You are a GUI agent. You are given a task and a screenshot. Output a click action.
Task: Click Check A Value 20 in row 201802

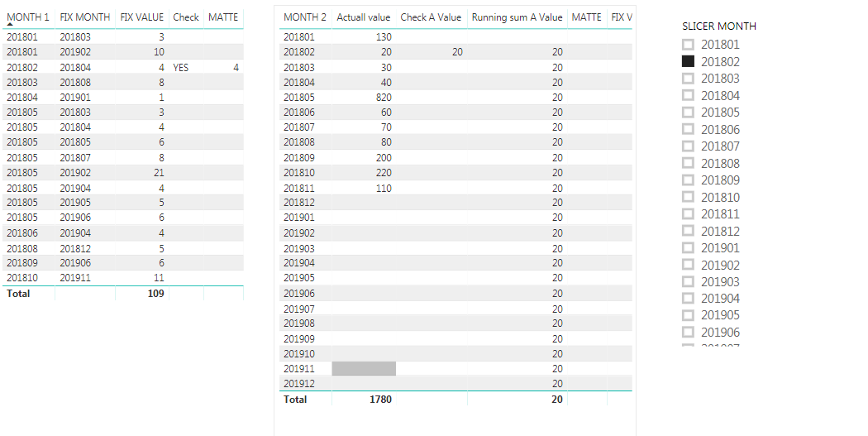coord(456,52)
